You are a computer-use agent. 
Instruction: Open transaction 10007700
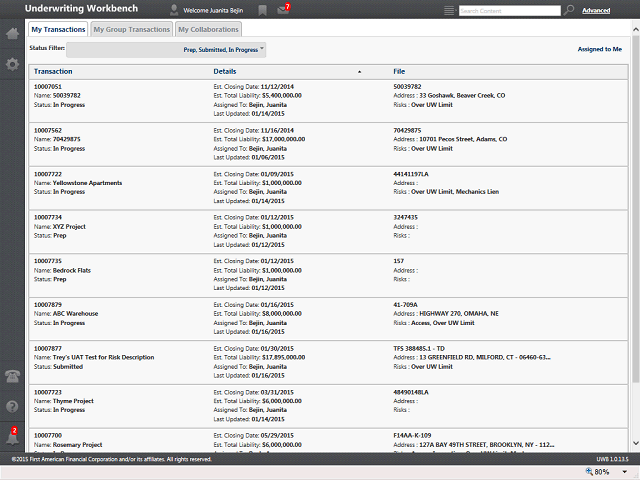point(48,436)
